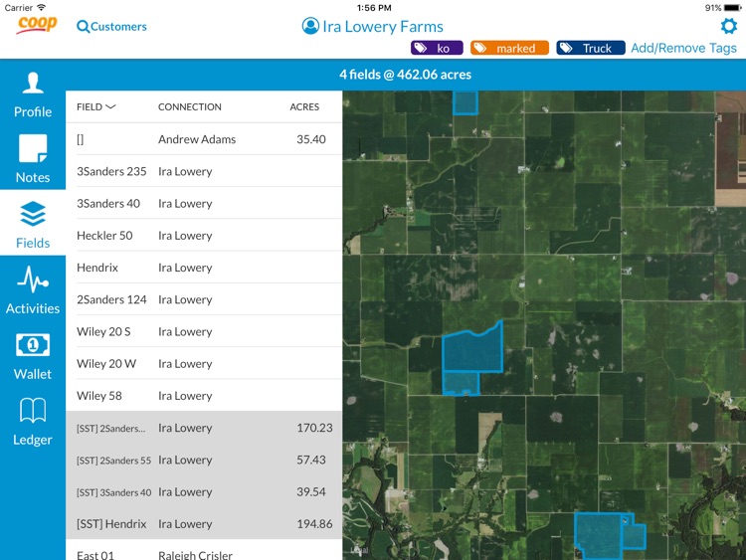This screenshot has width=746, height=560.
Task: Open the Activities pulse icon
Action: [33, 279]
